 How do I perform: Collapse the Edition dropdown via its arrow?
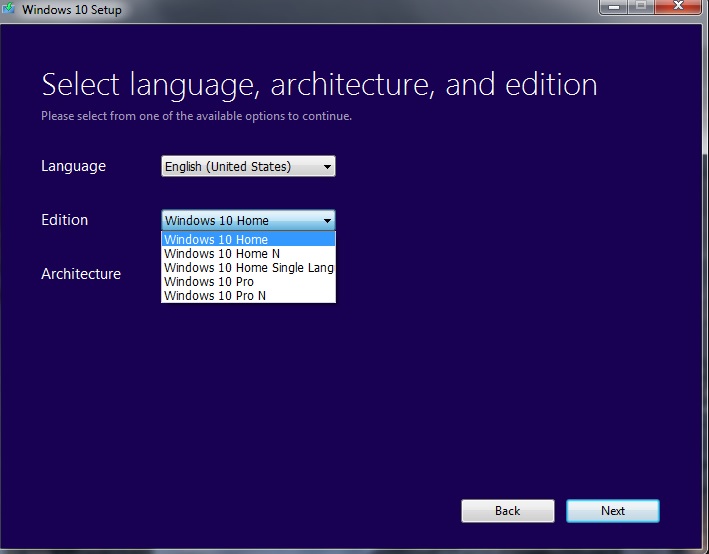coord(327,221)
